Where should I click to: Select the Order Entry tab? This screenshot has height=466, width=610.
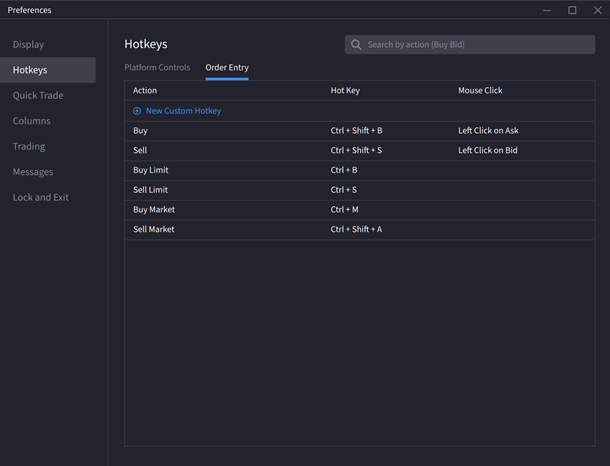click(227, 68)
